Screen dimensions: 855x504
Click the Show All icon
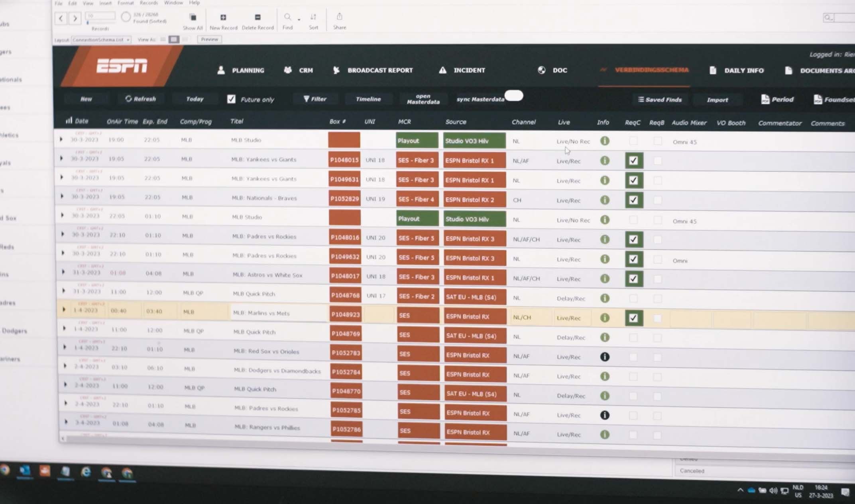click(193, 18)
